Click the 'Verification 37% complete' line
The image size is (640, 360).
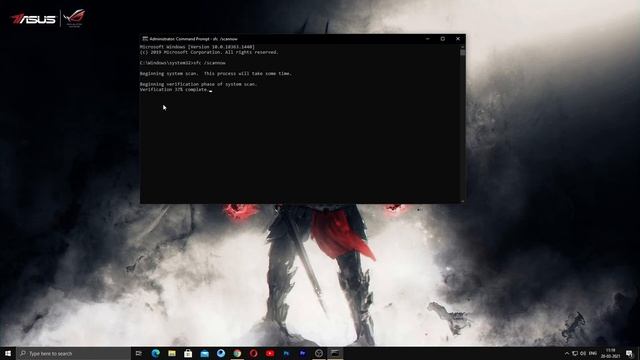pyautogui.click(x=174, y=89)
